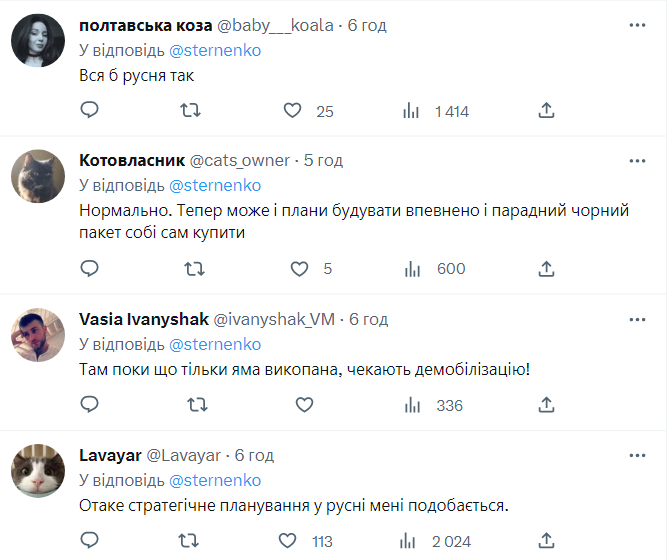View analytics showing 600 views
The height and width of the screenshot is (560, 668).
(x=437, y=268)
